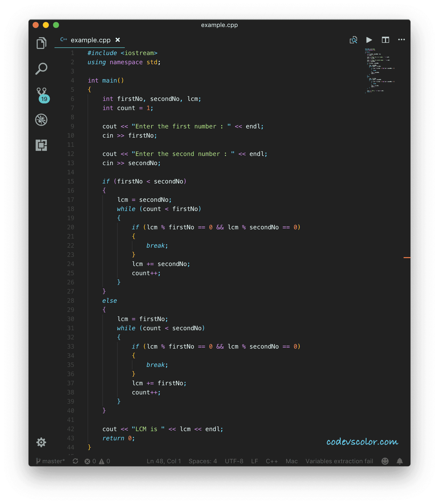Select the C++ language mode

271,461
